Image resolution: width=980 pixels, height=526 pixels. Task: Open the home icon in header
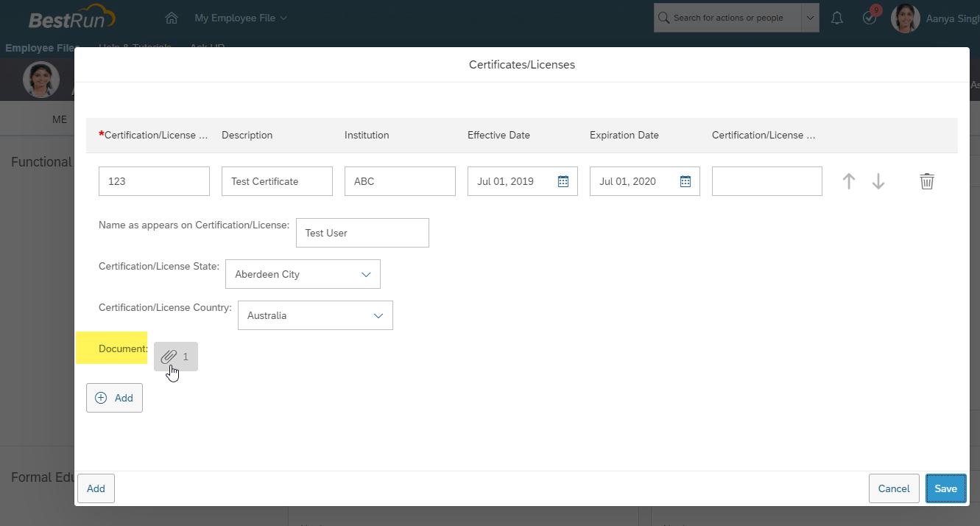tap(172, 18)
